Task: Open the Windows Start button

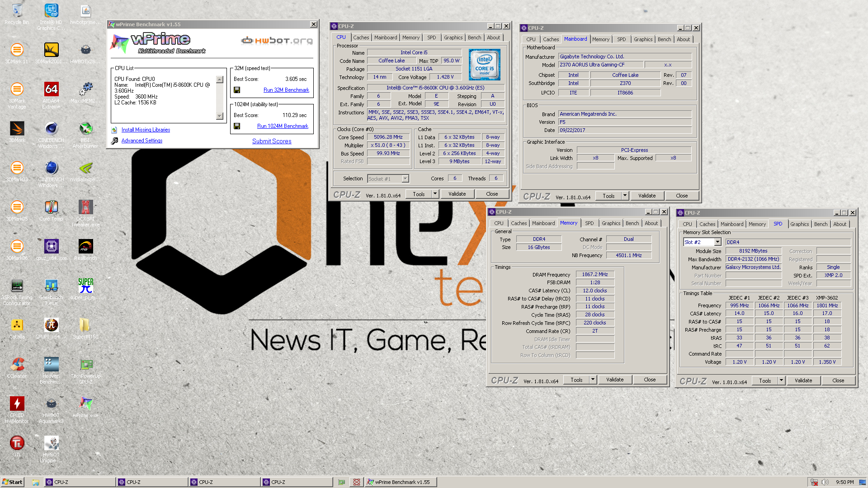Action: pyautogui.click(x=12, y=482)
